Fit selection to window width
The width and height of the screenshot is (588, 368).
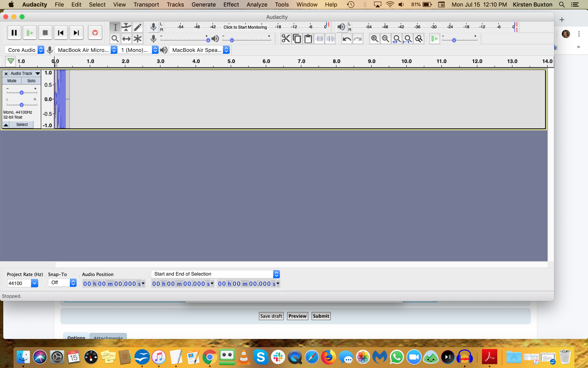[397, 39]
